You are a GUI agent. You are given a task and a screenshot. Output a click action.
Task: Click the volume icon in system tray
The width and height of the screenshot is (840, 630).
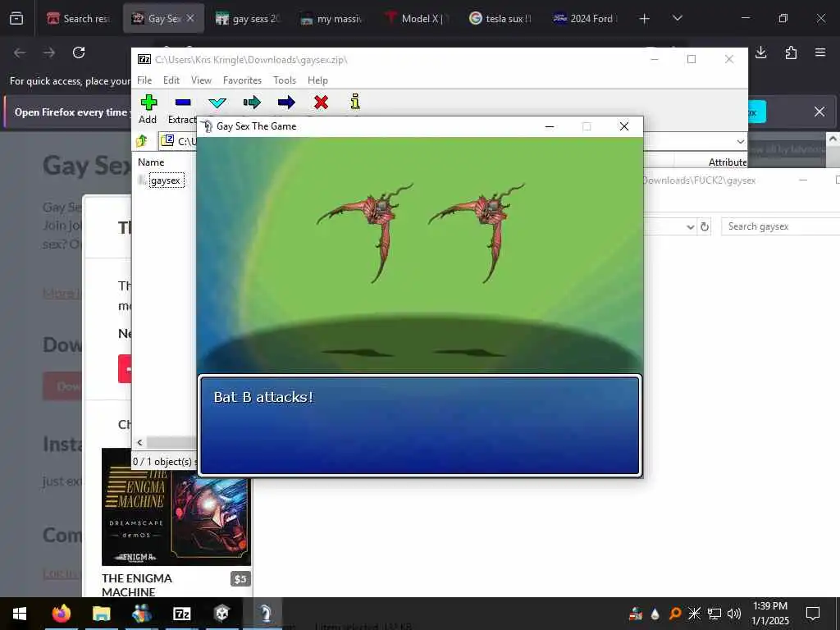[734, 614]
